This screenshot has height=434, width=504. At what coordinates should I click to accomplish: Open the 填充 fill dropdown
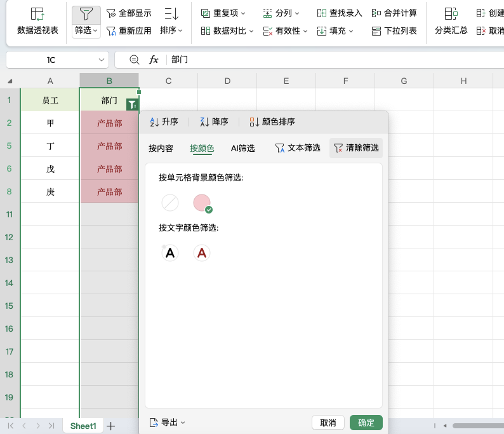click(335, 31)
